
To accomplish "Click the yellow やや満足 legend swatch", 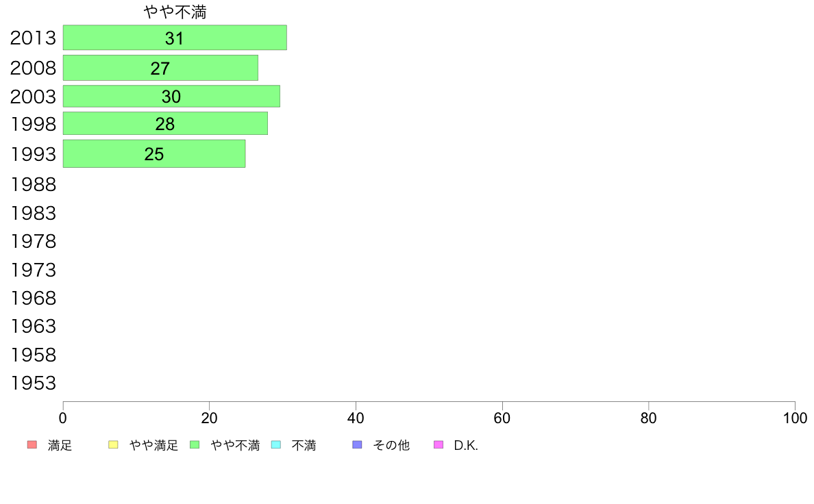I will (113, 445).
